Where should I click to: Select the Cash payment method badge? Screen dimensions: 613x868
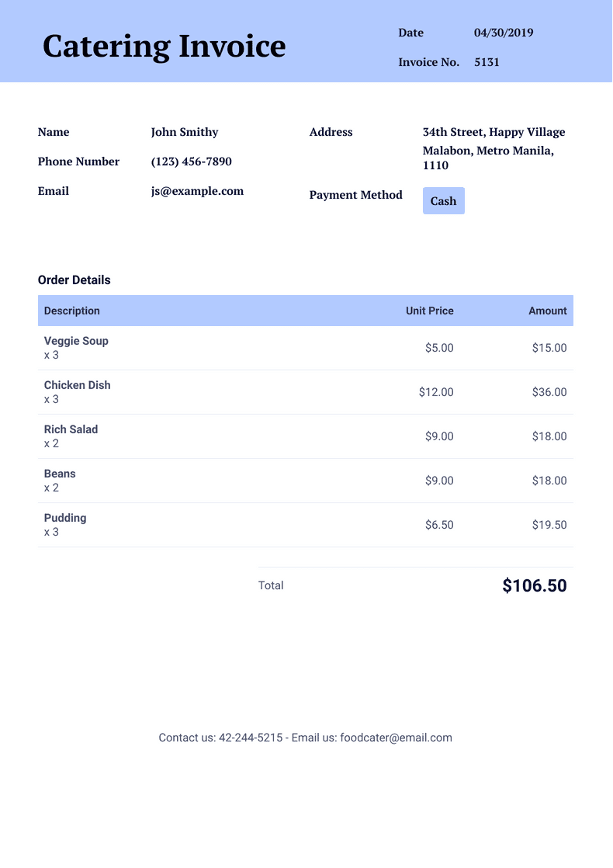[x=443, y=201]
